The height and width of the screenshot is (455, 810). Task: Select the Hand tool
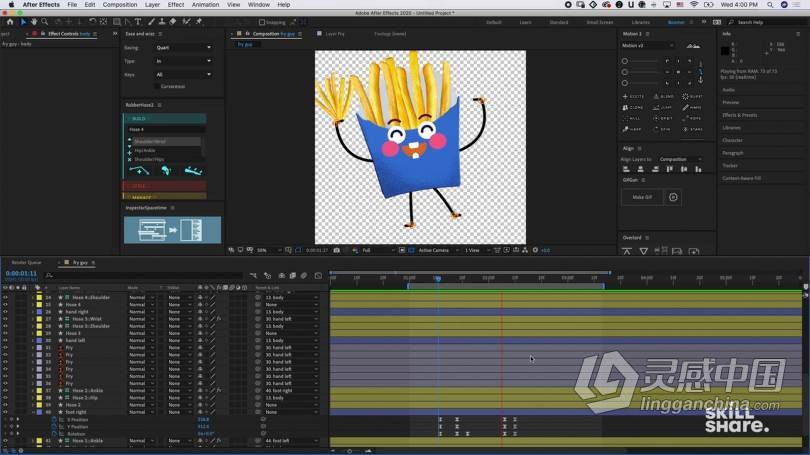pos(34,22)
